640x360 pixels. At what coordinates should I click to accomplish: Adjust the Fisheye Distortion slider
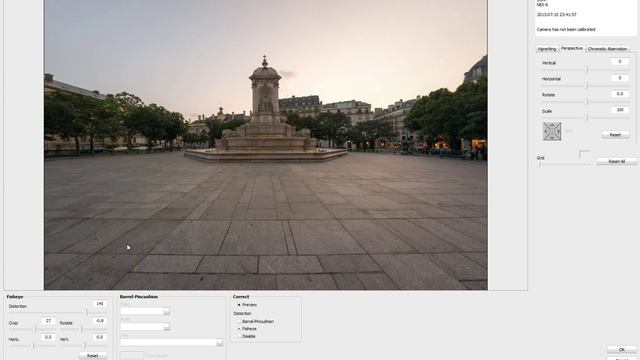click(57, 313)
